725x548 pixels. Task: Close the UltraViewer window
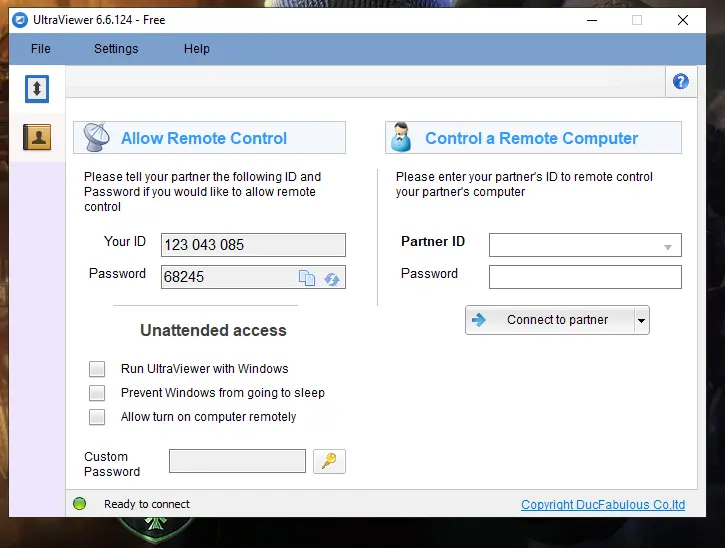click(x=682, y=20)
